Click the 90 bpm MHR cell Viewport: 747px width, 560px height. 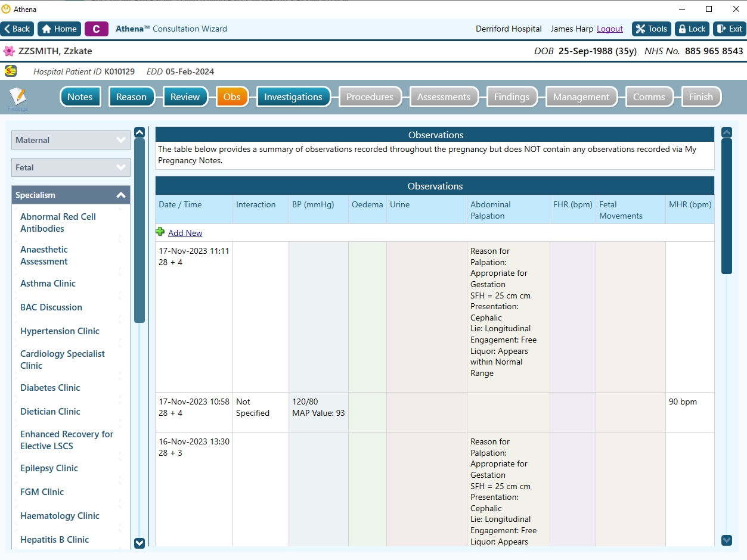click(690, 412)
